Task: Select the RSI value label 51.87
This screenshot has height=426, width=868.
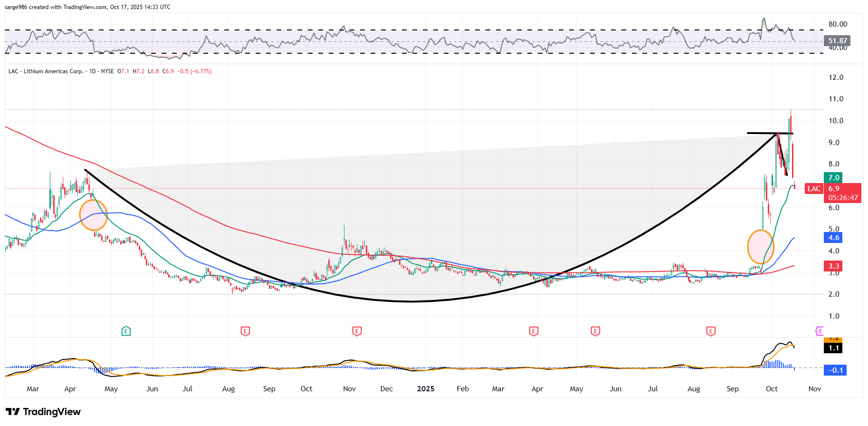Action: [x=837, y=41]
